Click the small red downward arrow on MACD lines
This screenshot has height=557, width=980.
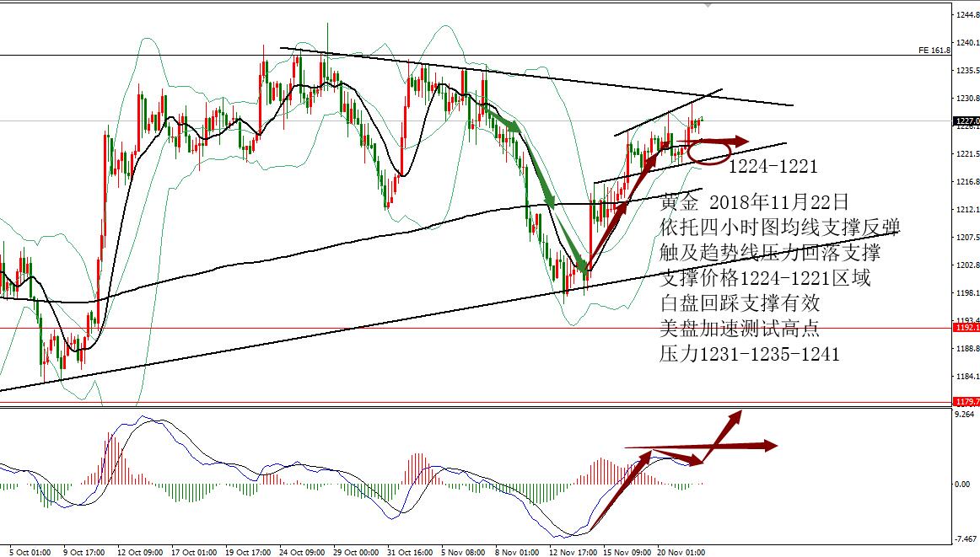click(677, 458)
